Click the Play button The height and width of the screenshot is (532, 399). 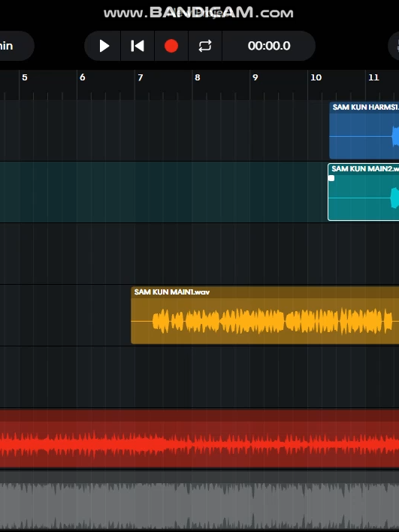[x=104, y=46]
